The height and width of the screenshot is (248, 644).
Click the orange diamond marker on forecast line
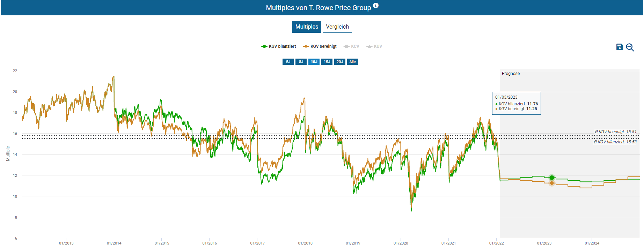pos(552,183)
